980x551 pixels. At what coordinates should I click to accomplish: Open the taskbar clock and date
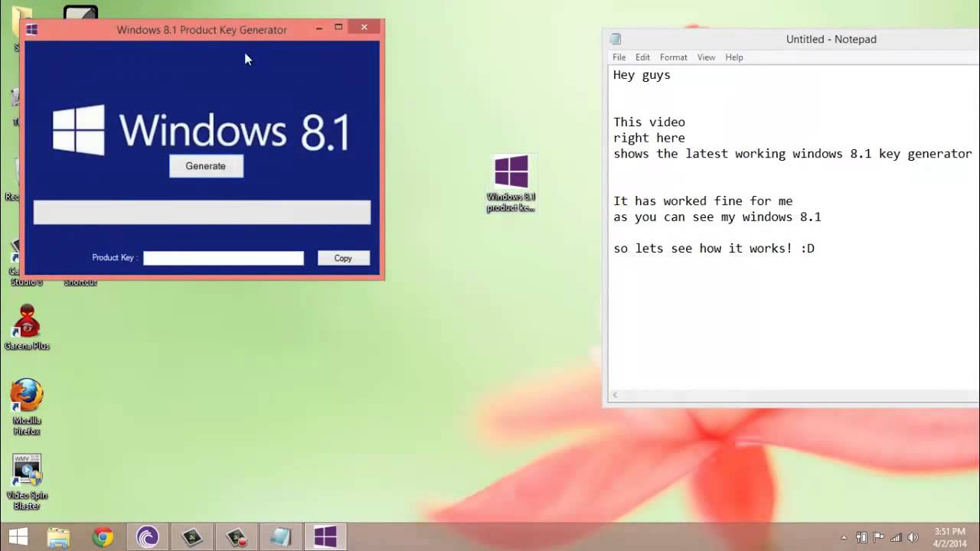click(949, 537)
